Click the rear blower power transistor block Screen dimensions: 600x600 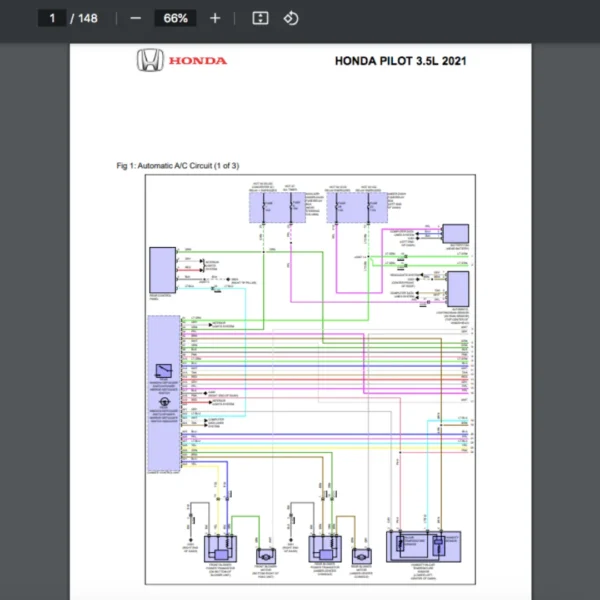(324, 547)
